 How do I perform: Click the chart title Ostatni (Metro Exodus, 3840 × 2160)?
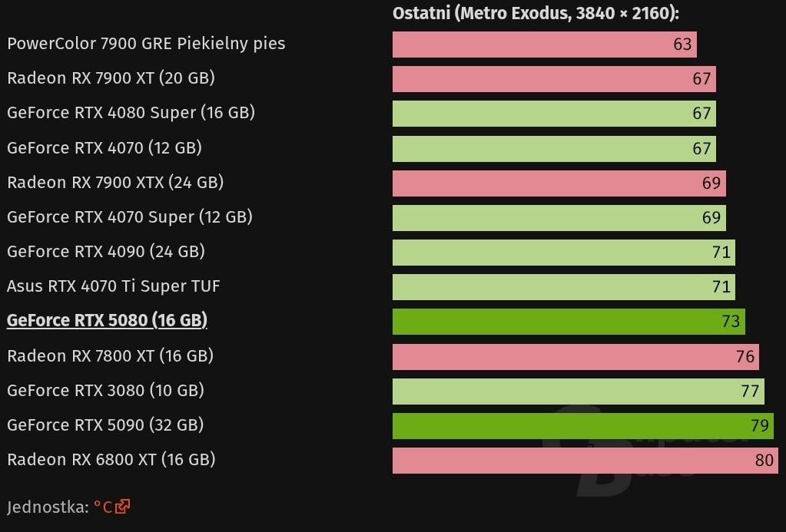point(536,12)
